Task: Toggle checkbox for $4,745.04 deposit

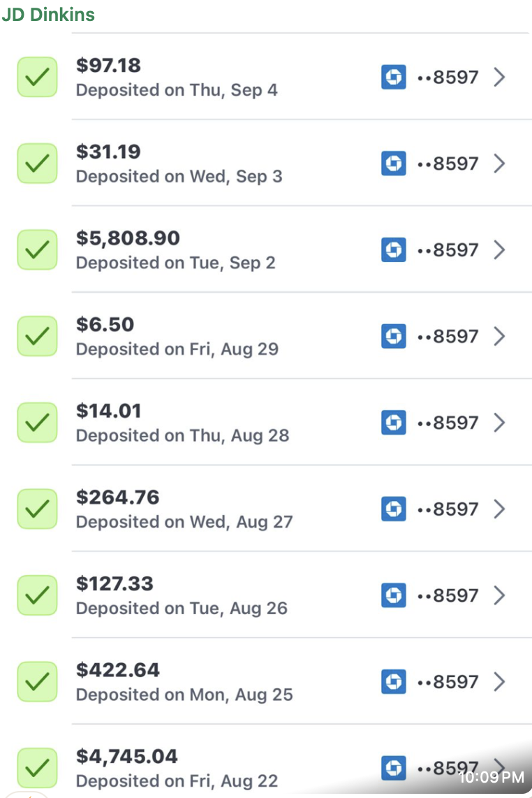Action: (x=37, y=767)
